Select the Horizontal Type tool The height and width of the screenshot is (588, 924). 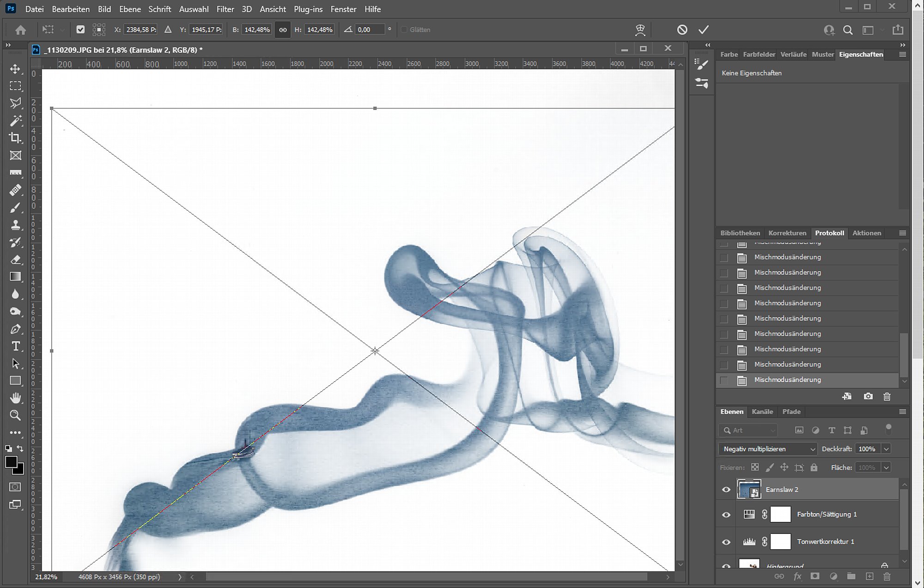pos(15,346)
